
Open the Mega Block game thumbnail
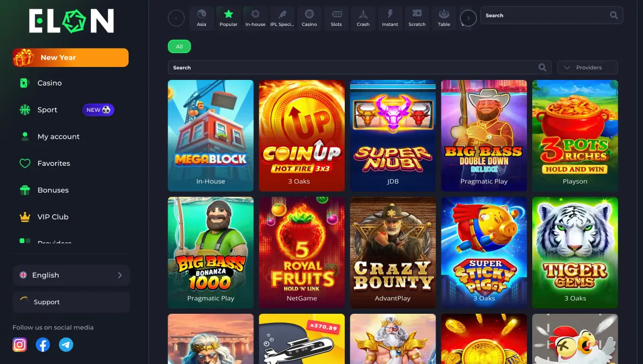click(211, 135)
